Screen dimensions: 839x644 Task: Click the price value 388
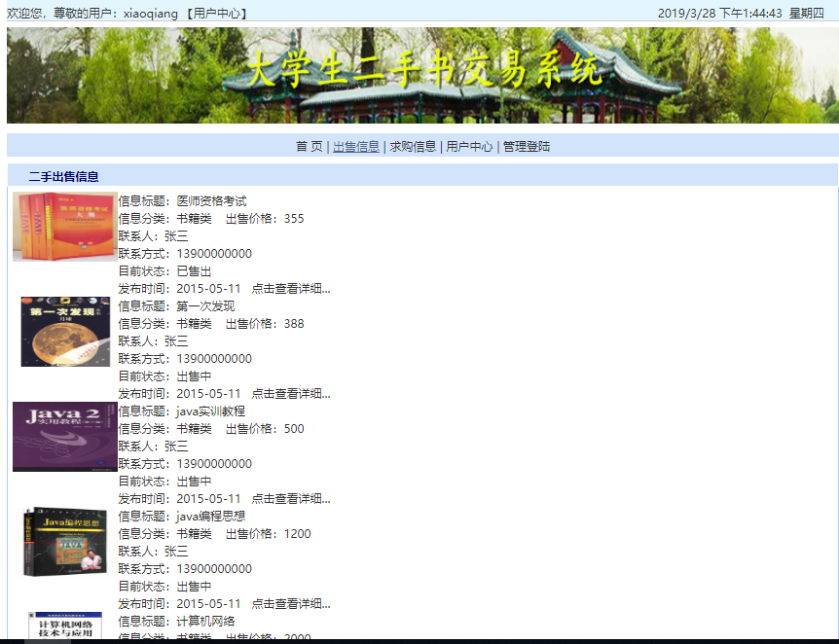294,324
